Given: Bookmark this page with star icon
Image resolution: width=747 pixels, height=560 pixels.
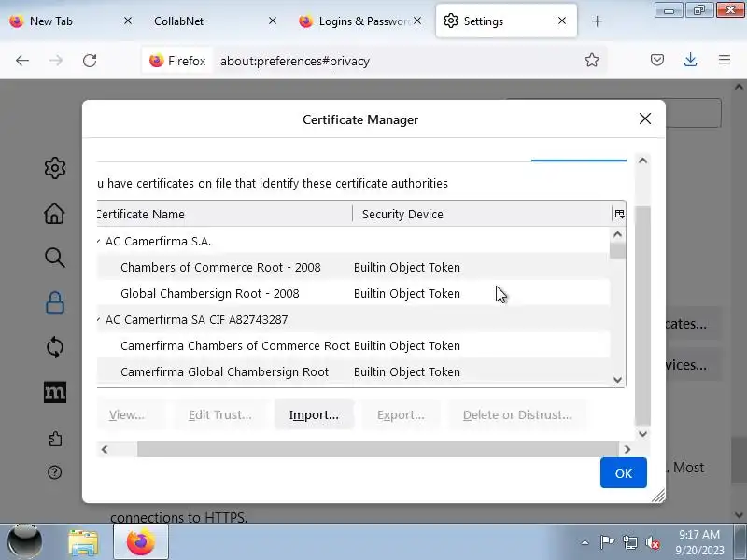Looking at the screenshot, I should pos(592,60).
